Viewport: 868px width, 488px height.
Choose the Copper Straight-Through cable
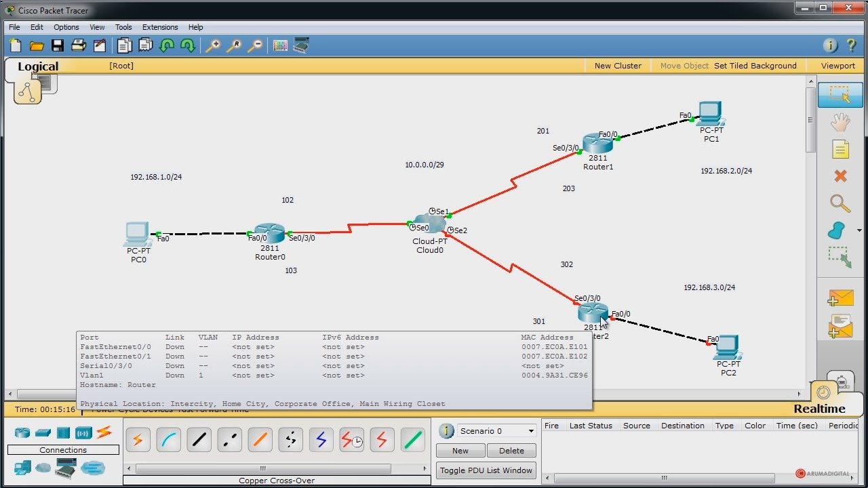click(x=199, y=440)
